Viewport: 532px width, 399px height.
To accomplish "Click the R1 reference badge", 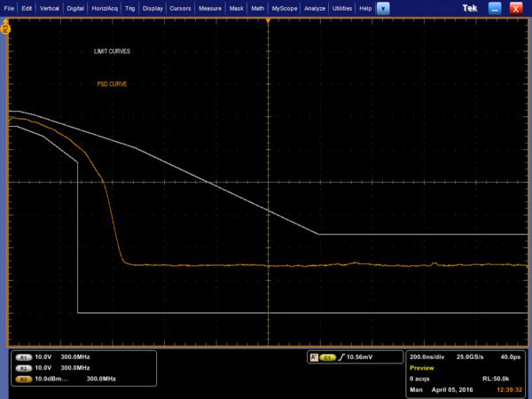I will click(23, 357).
